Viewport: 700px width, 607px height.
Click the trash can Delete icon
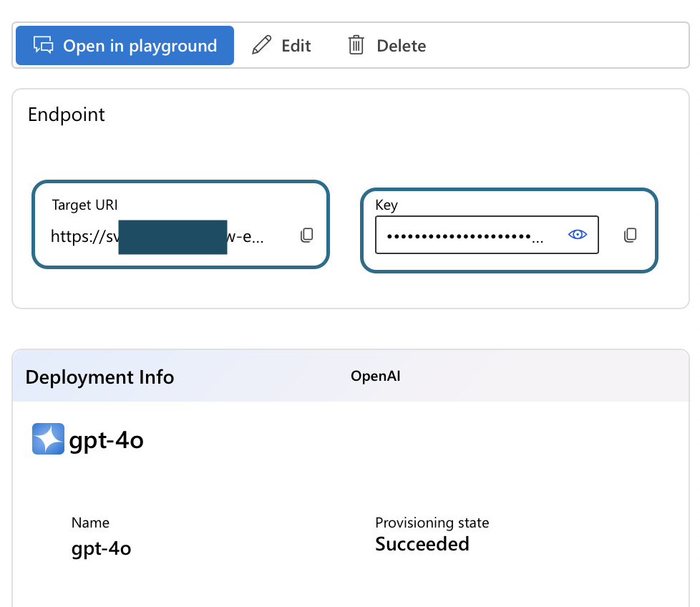coord(356,46)
